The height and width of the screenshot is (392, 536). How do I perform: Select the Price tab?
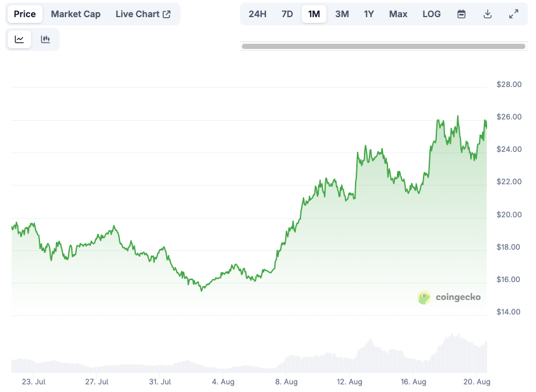point(25,14)
